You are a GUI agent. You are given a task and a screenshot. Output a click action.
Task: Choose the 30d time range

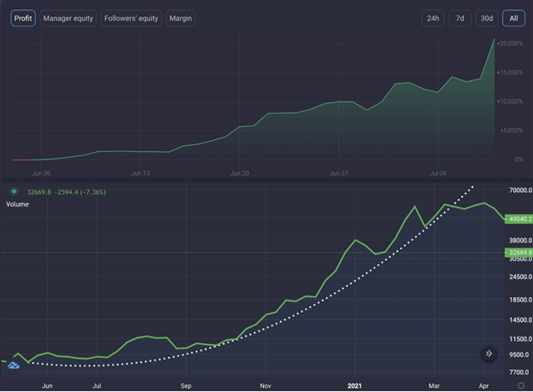(x=486, y=18)
